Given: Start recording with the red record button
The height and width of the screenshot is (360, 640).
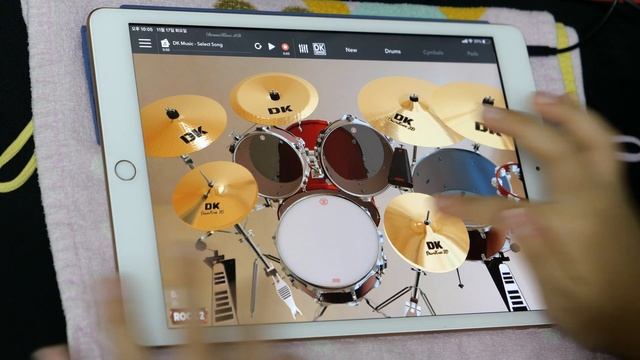Looking at the screenshot, I should tap(285, 47).
